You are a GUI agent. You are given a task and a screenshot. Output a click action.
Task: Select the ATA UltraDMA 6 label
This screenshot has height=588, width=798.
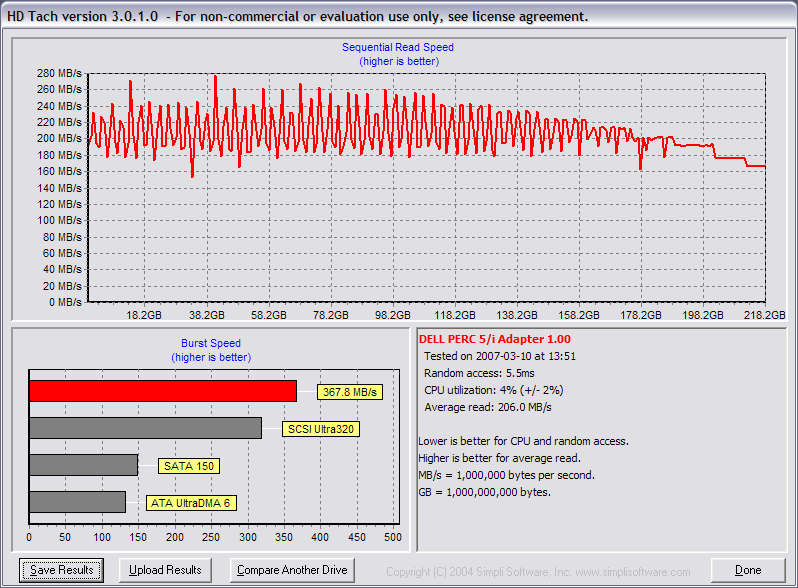click(x=191, y=503)
